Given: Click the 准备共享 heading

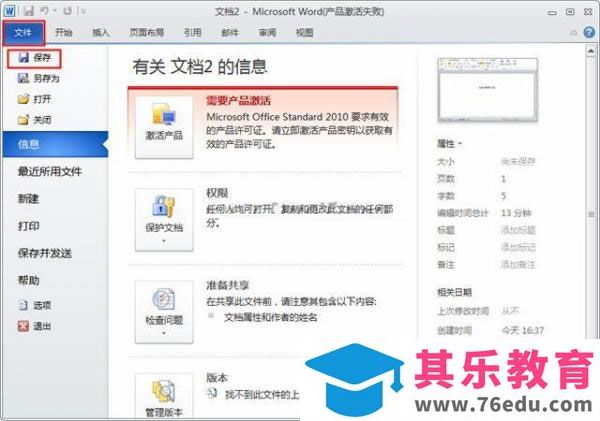Looking at the screenshot, I should pos(228,285).
